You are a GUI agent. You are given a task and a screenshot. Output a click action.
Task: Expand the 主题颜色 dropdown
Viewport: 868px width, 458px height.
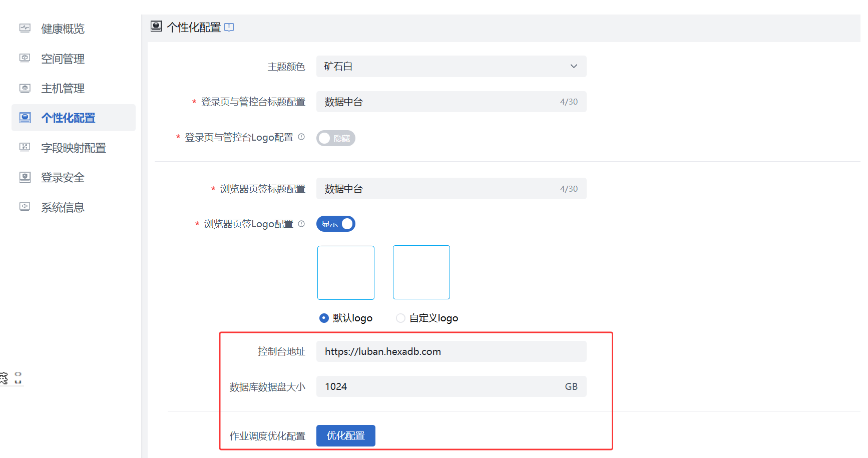(x=451, y=67)
